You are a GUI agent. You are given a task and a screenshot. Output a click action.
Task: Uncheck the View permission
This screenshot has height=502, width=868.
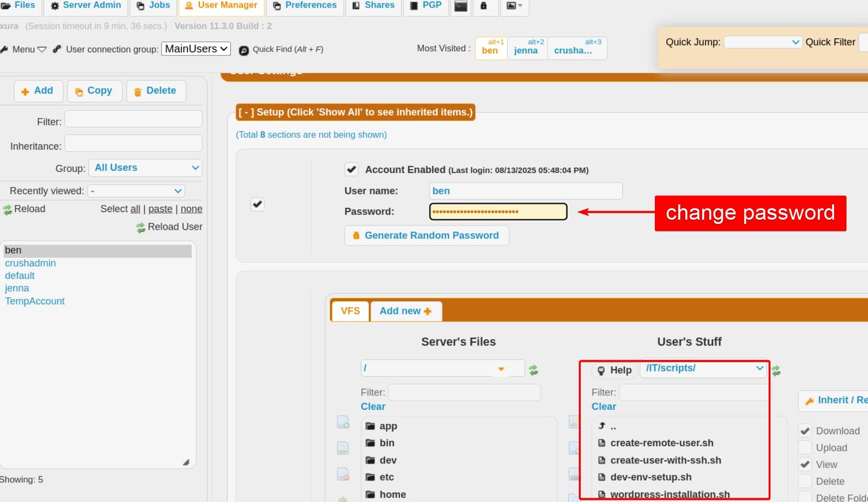(x=805, y=464)
